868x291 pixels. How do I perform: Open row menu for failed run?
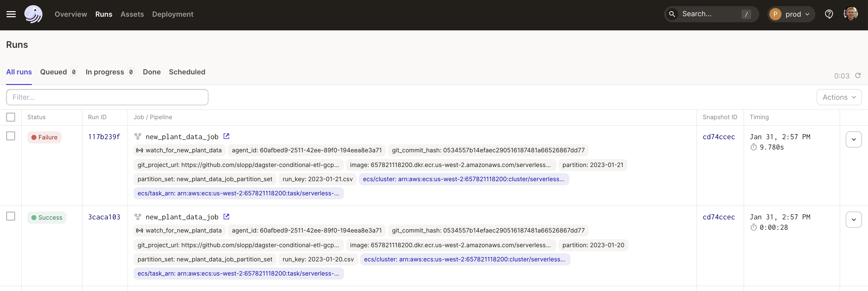854,139
